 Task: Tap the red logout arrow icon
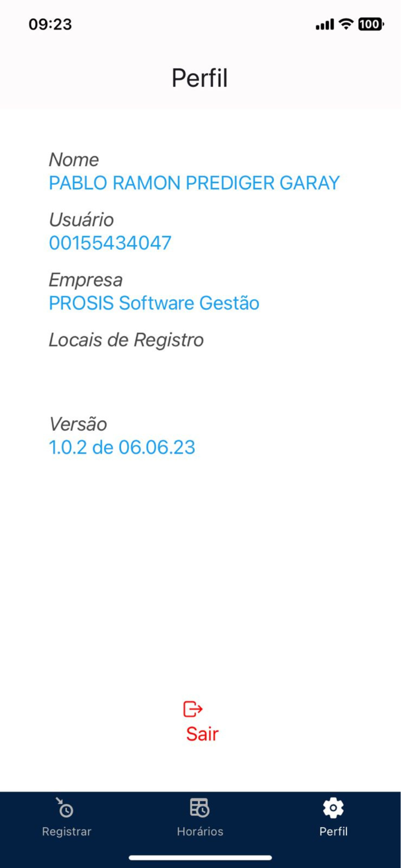coord(193,709)
